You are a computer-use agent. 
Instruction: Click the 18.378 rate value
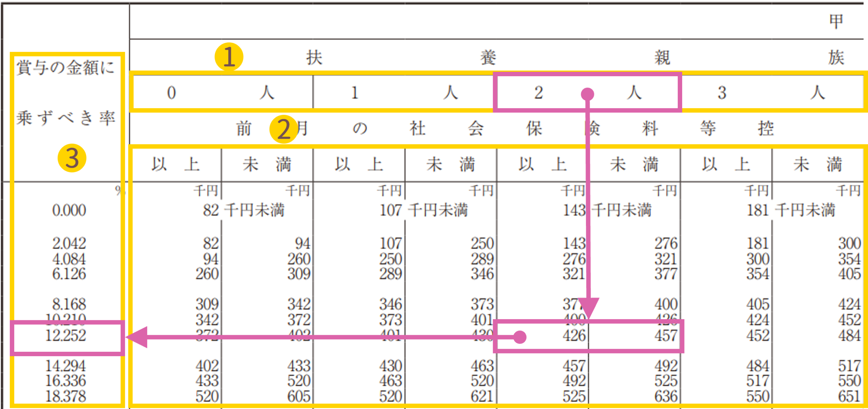click(66, 396)
